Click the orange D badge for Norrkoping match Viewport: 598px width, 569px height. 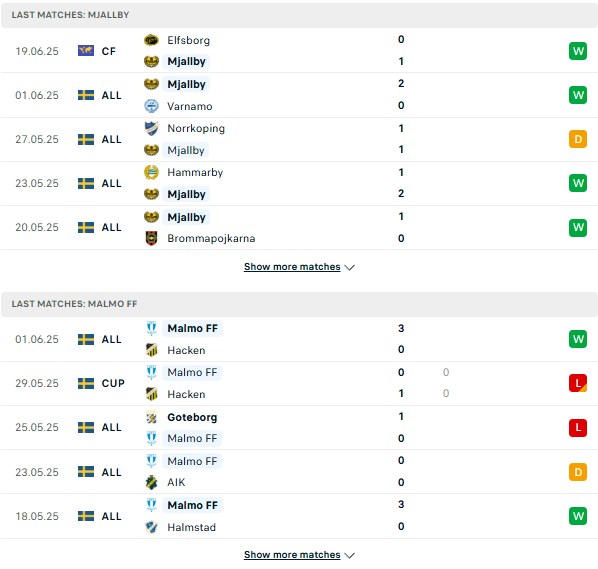pyautogui.click(x=578, y=139)
